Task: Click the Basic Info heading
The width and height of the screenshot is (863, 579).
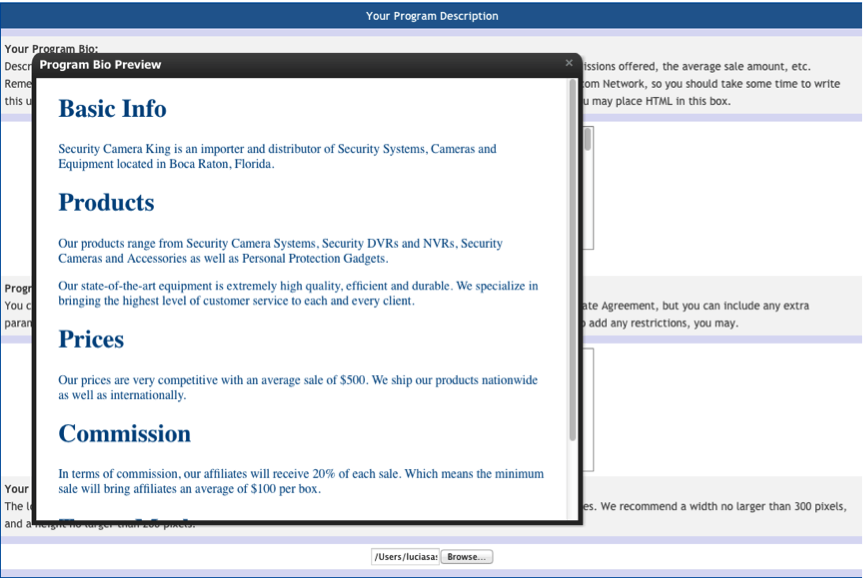Action: (112, 108)
